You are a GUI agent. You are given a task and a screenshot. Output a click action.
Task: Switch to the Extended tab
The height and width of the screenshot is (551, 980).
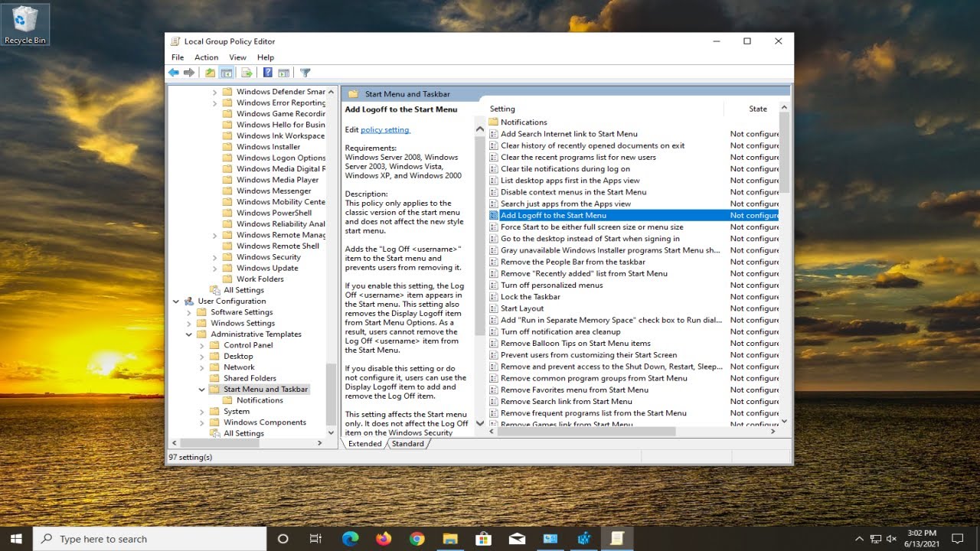(364, 444)
